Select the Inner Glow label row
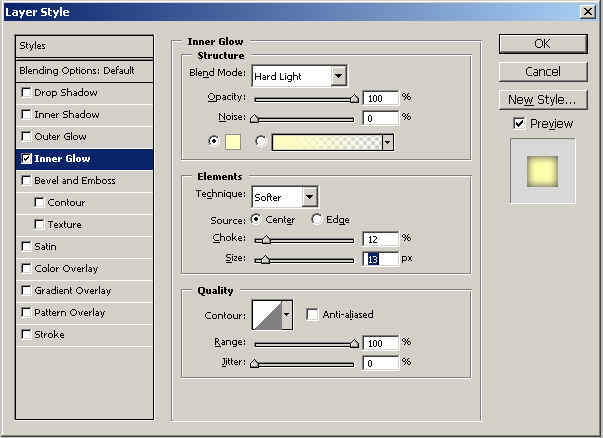The width and height of the screenshot is (603, 438). [84, 158]
